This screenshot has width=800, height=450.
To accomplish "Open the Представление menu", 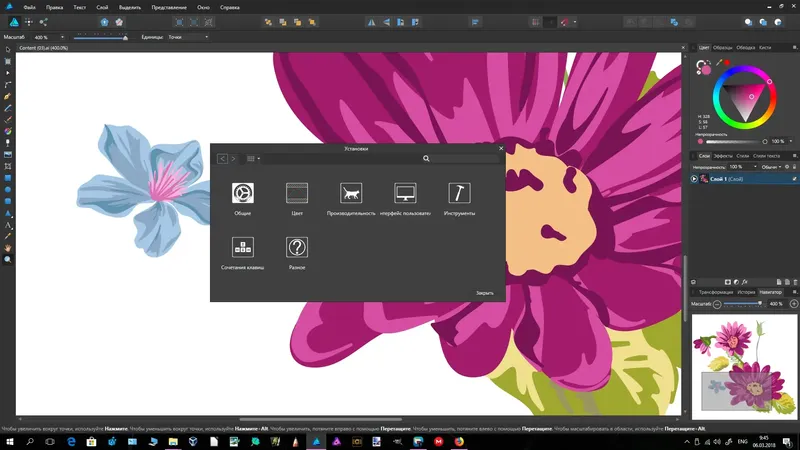I will [169, 8].
